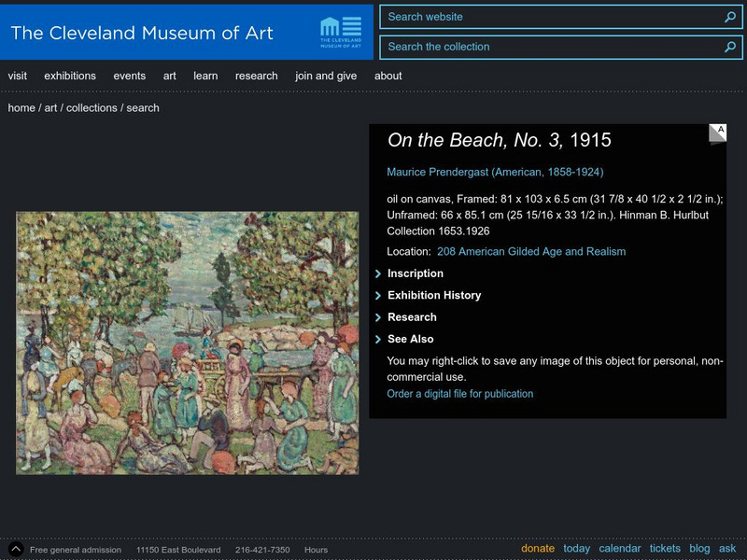Open the join and give menu
This screenshot has height=560, width=747.
[326, 76]
